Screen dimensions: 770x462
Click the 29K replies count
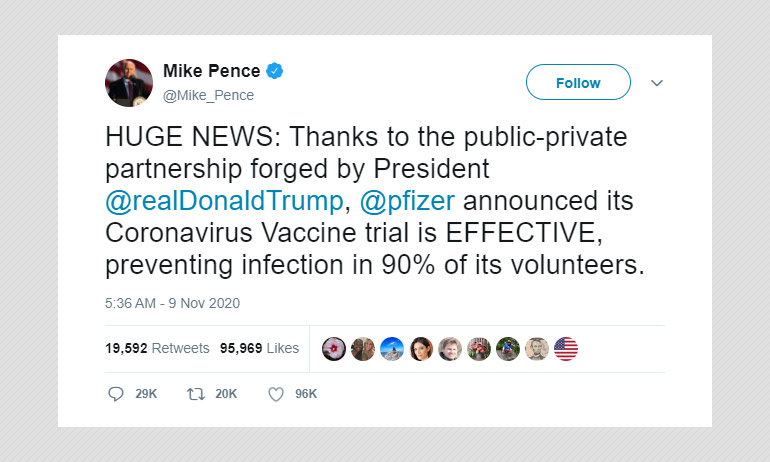[x=146, y=394]
